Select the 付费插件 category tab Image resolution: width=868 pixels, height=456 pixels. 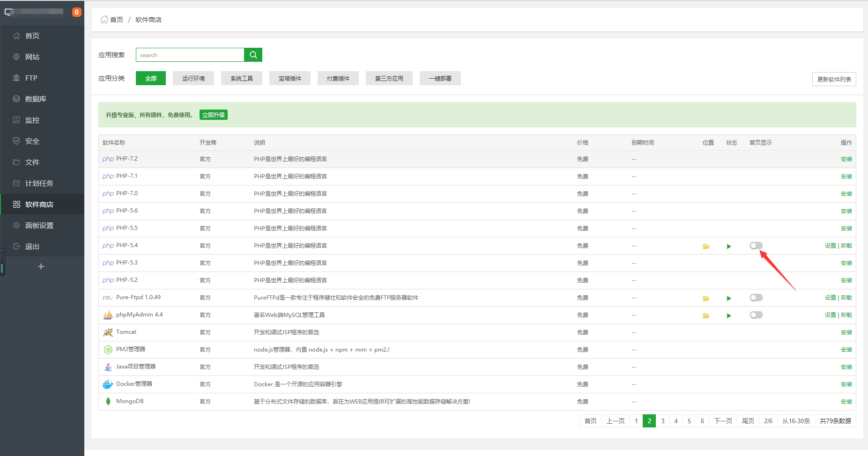tap(338, 78)
